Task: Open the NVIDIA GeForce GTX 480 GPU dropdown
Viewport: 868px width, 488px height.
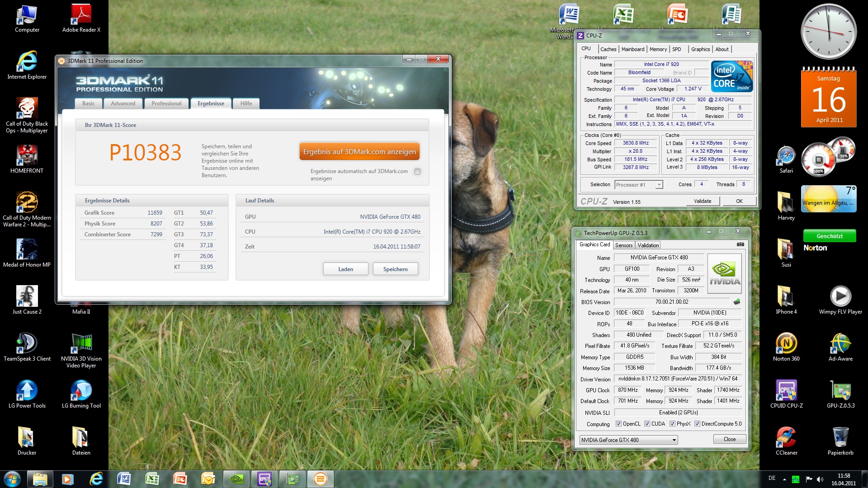Action: [674, 440]
